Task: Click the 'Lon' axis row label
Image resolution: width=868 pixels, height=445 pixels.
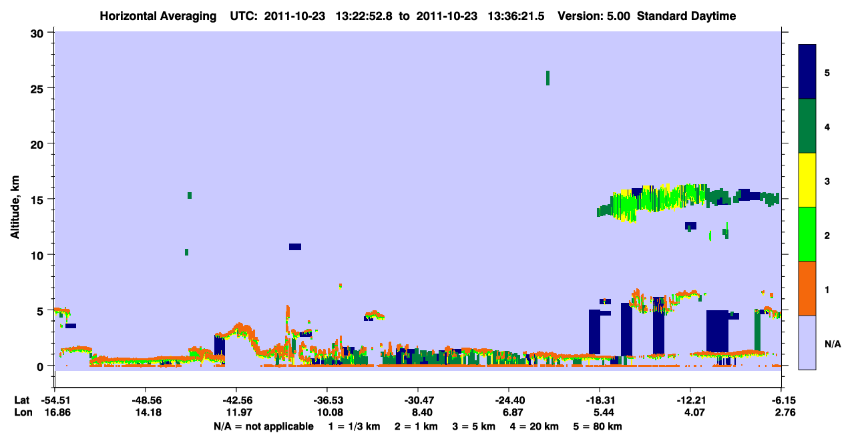Action: click(22, 412)
